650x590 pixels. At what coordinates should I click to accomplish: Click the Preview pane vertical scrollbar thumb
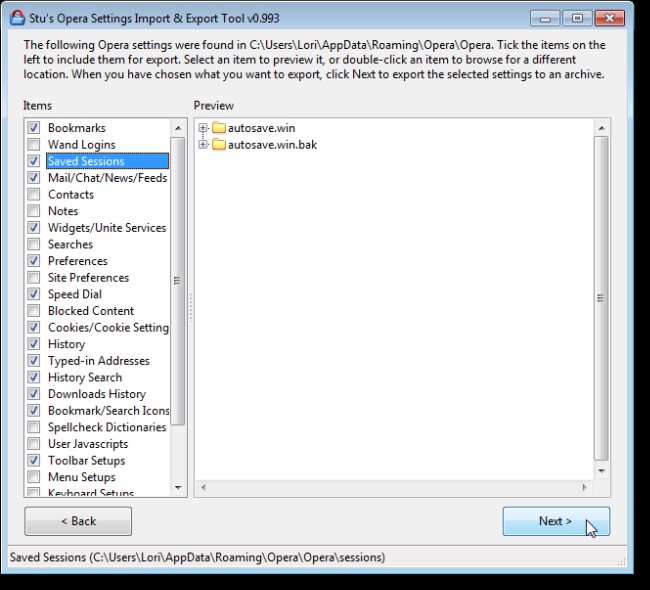[x=601, y=298]
